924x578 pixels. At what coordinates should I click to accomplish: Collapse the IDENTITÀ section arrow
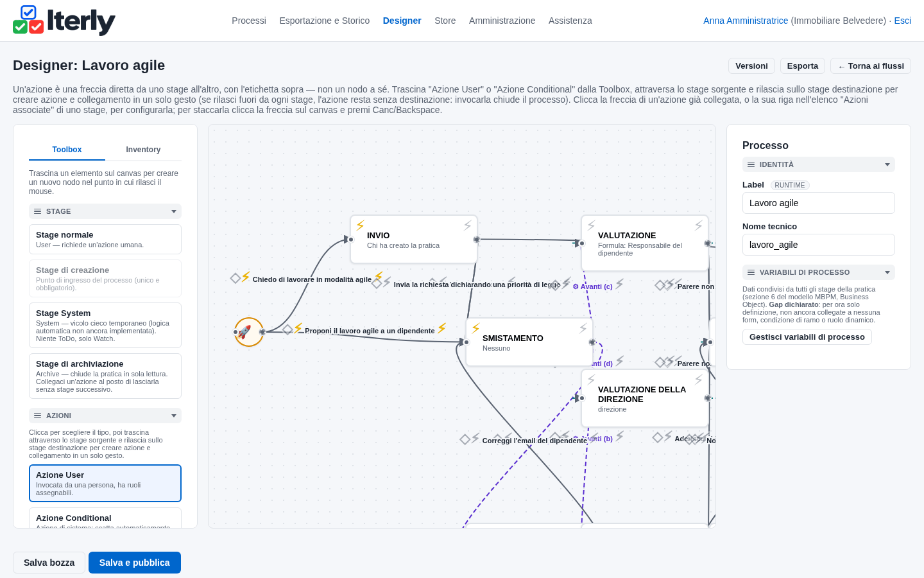pos(887,164)
